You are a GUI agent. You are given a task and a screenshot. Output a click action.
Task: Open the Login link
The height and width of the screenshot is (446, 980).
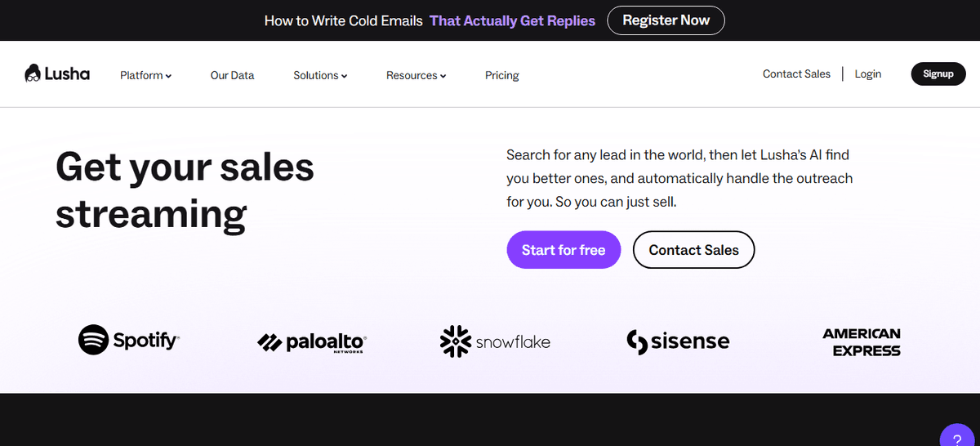click(x=867, y=74)
